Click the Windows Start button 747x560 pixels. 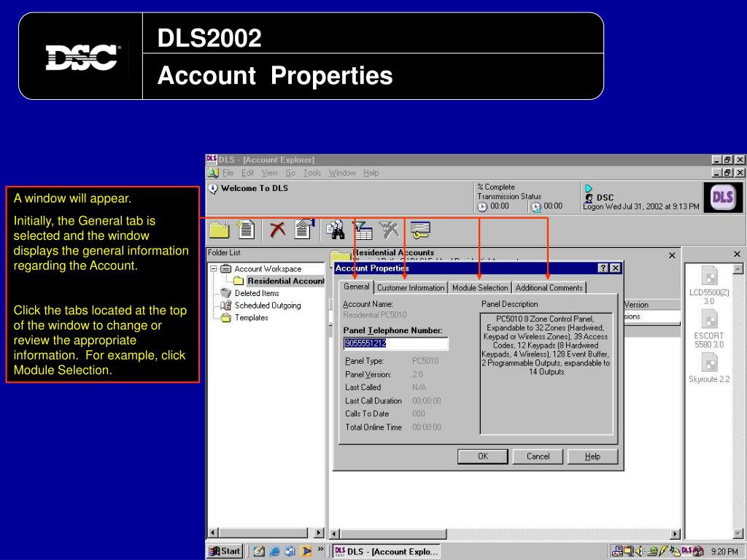225,551
